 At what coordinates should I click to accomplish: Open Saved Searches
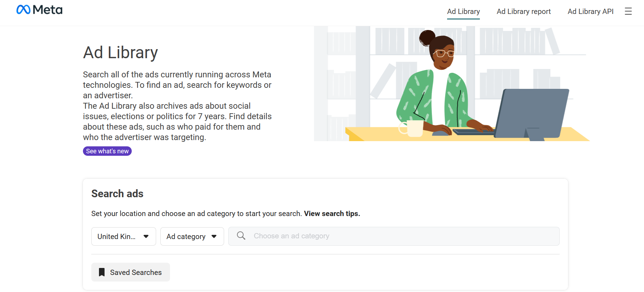(131, 272)
